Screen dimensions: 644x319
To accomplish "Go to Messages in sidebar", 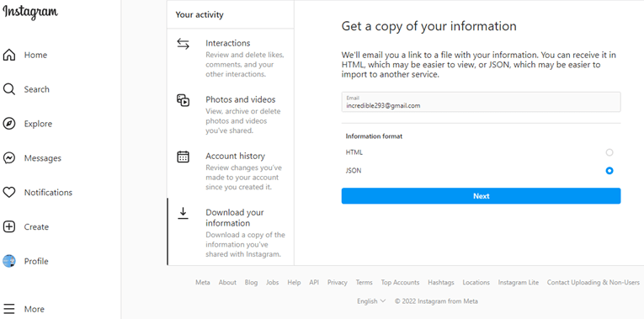I will [43, 158].
